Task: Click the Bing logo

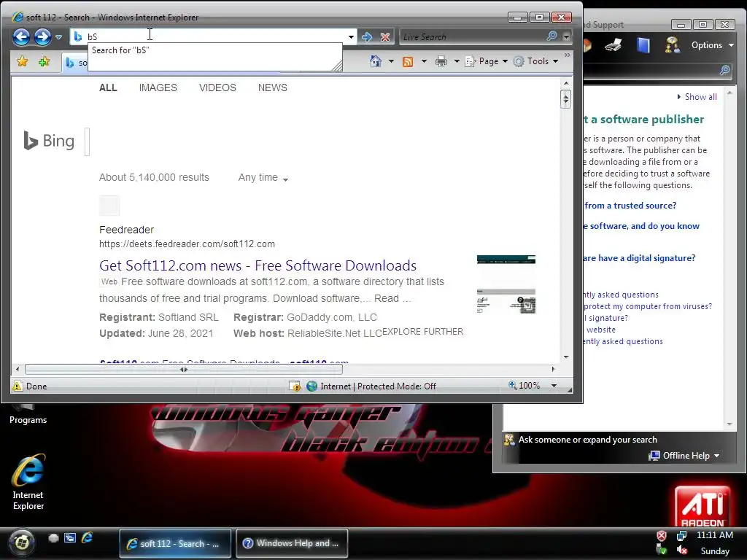Action: coord(49,141)
